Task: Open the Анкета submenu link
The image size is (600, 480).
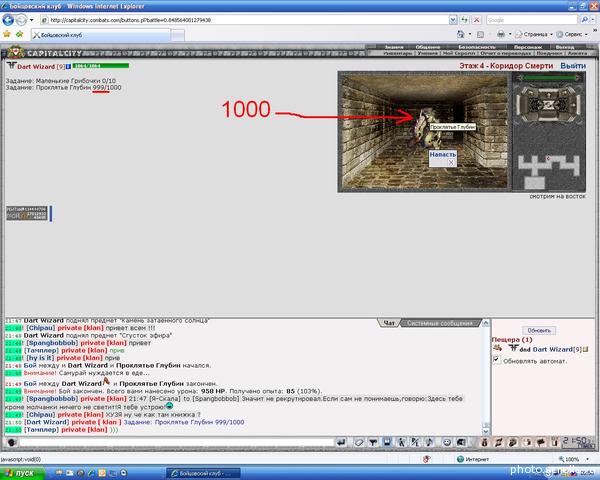Action: [577, 54]
